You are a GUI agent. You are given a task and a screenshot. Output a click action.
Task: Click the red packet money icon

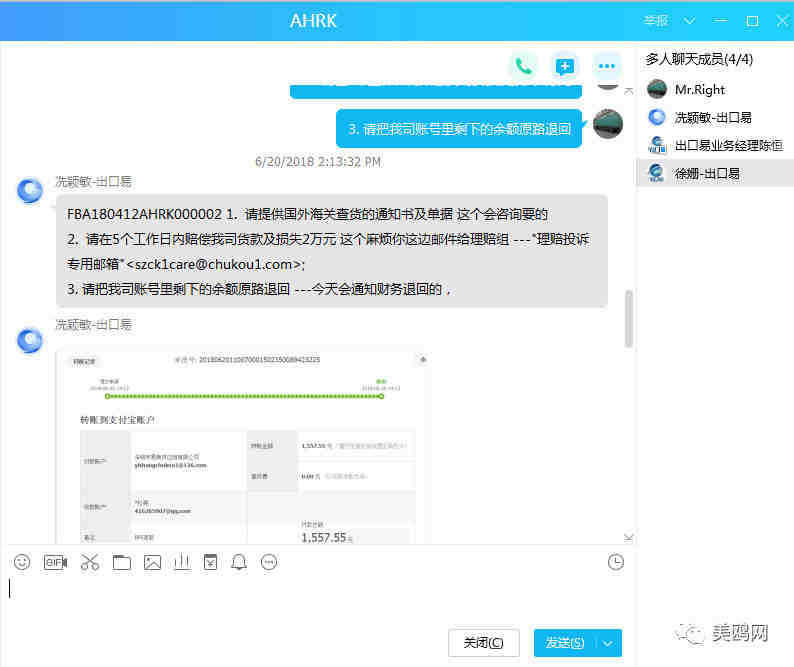click(210, 562)
